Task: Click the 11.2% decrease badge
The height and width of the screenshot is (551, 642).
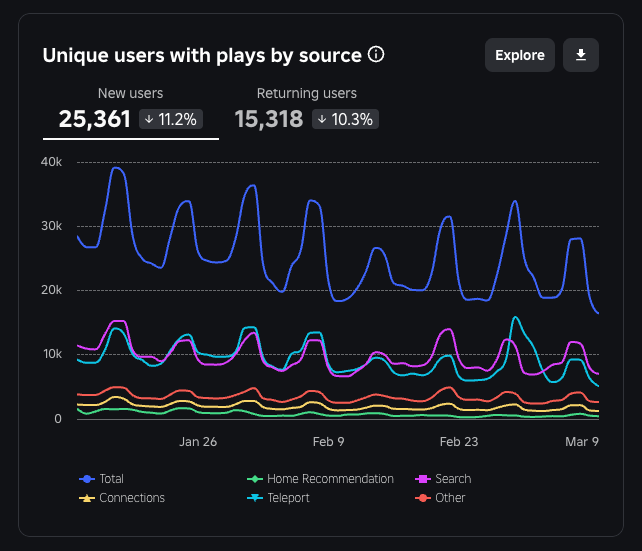Action: coord(171,119)
